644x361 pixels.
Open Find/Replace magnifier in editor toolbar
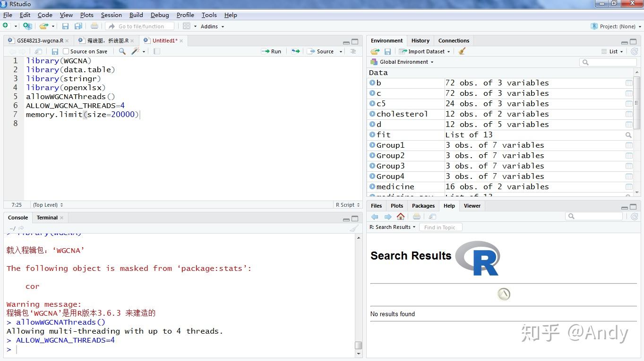(x=122, y=51)
